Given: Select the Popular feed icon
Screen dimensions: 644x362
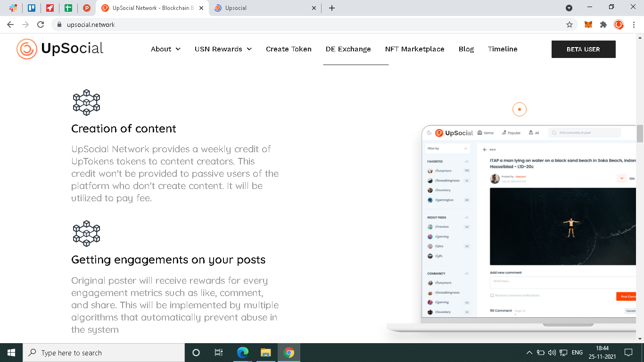Looking at the screenshot, I should click(x=504, y=132).
